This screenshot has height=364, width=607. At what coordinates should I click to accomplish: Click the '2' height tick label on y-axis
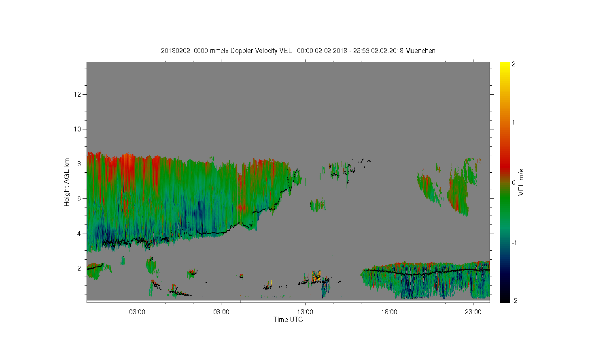tap(80, 268)
